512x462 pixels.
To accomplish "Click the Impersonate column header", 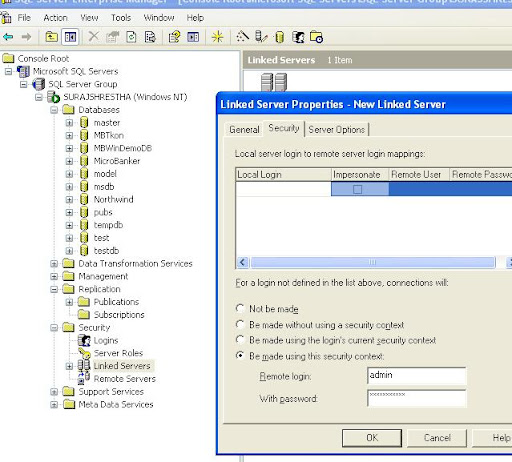I will pyautogui.click(x=360, y=174).
